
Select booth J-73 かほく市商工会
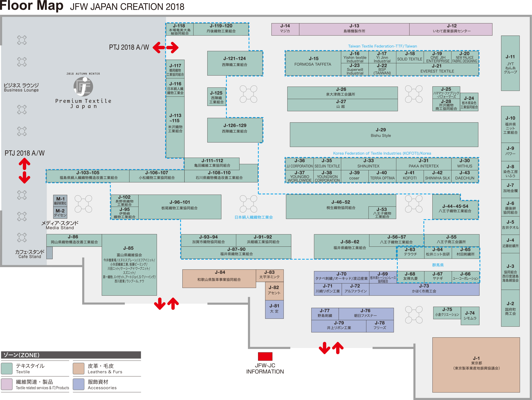click(x=424, y=290)
